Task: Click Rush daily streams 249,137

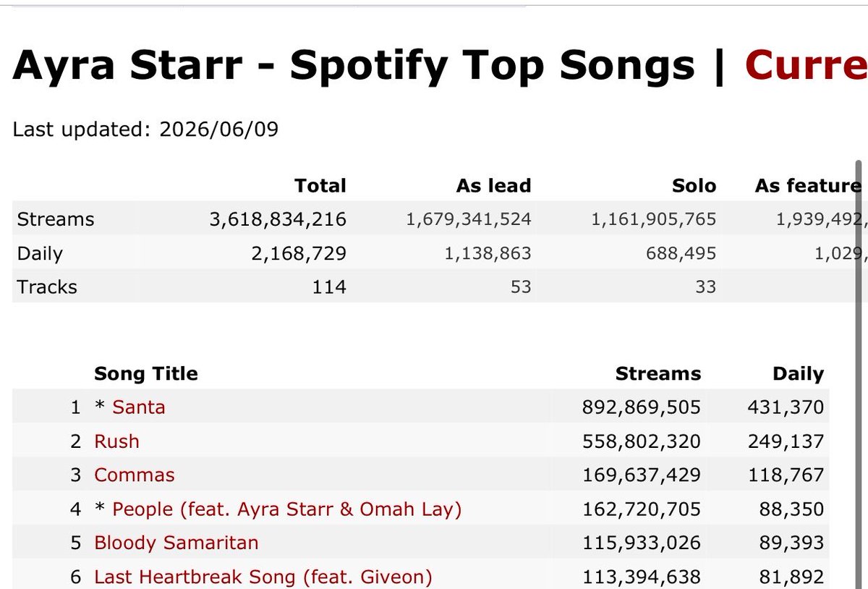Action: (x=786, y=441)
